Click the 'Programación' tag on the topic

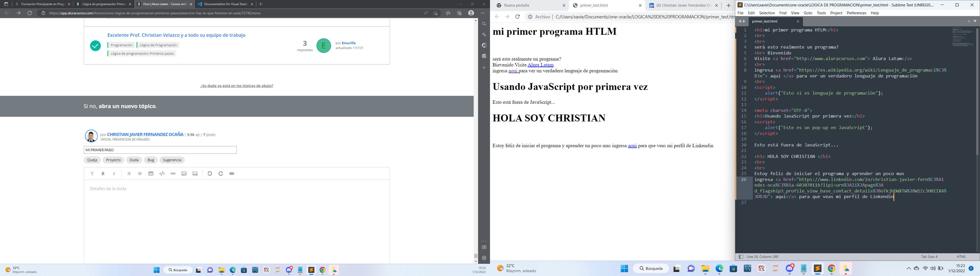click(121, 45)
